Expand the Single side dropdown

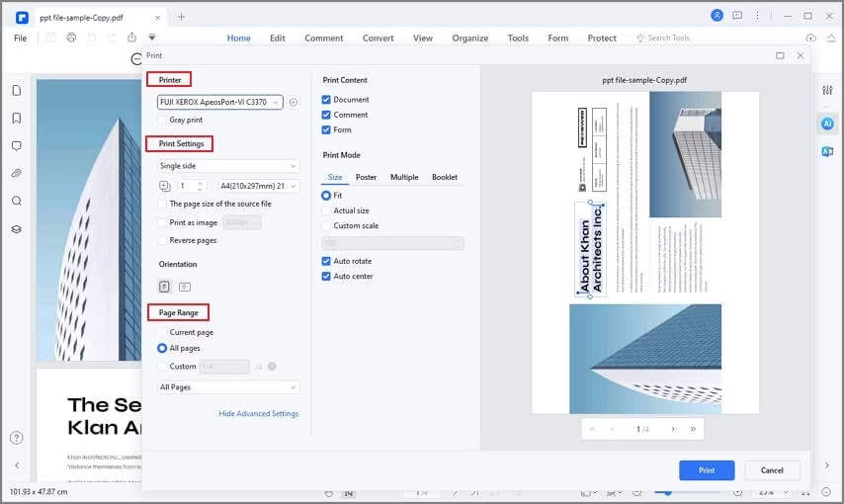click(x=227, y=166)
